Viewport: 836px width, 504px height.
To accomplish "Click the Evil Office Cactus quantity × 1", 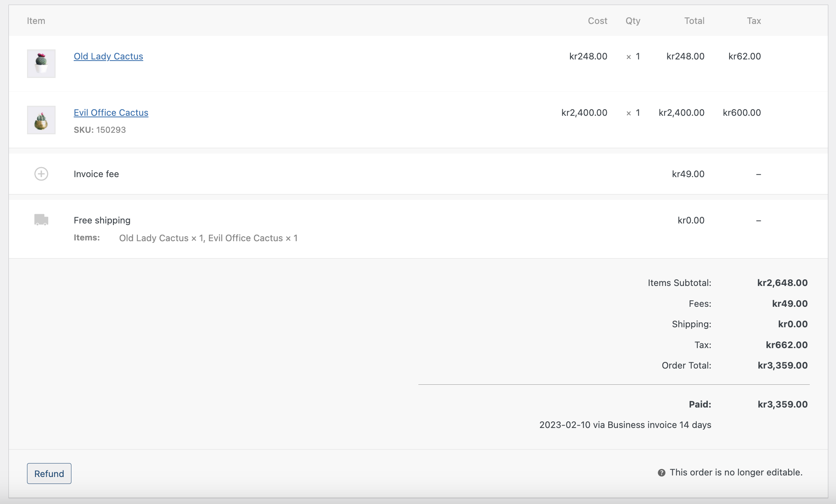I will (633, 113).
